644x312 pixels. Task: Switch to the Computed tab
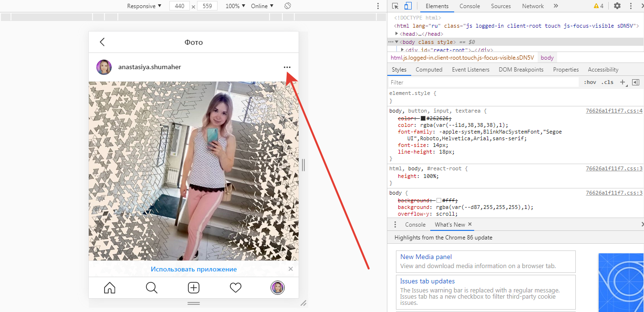(x=429, y=70)
